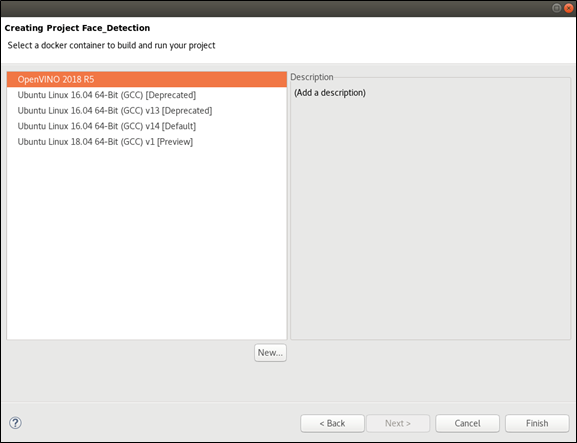Click the (Add a description) text
Screen dimensions: 577x443
tap(330, 93)
